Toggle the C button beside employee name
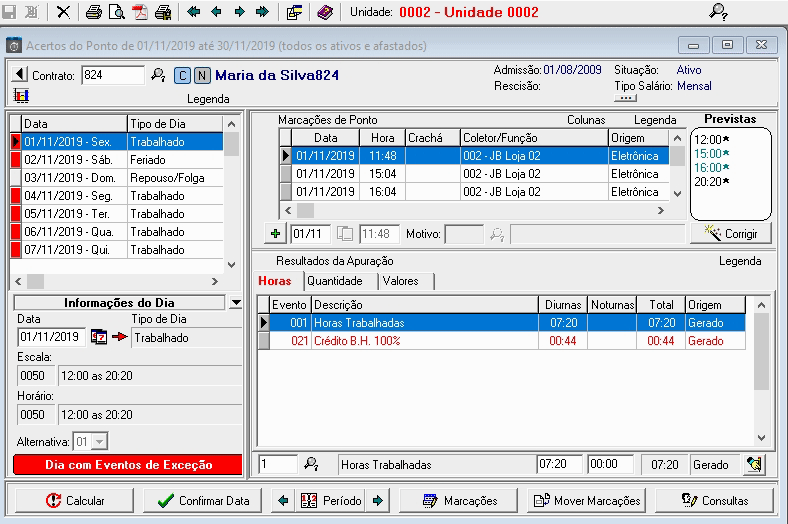Screen dimensions: 788x524 [x=182, y=75]
